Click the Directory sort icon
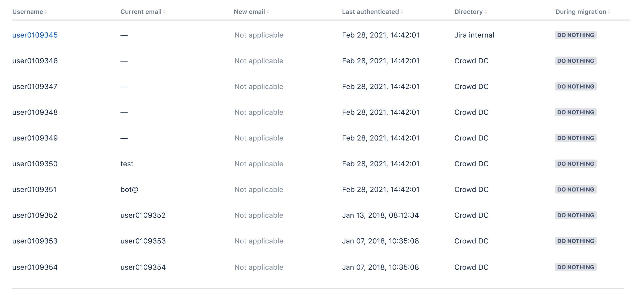Screen dimensions: 644x295 (x=486, y=12)
